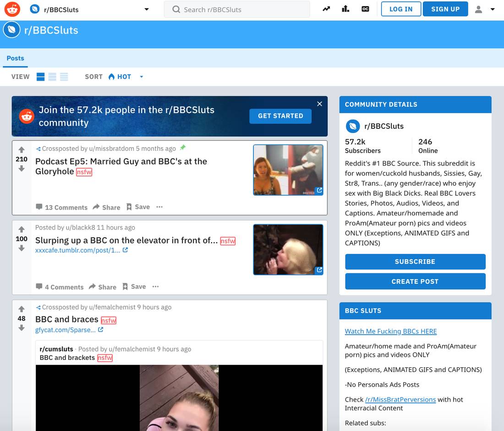
Task: Downvote the BBC and braces post
Action: [x=22, y=328]
